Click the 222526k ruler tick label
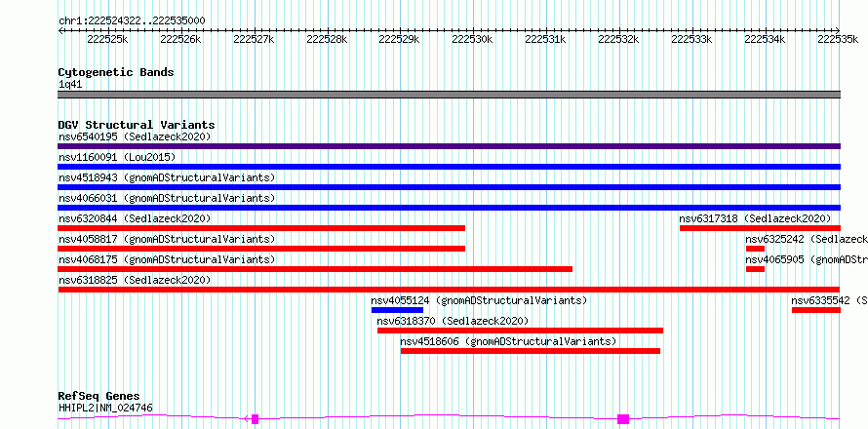This screenshot has width=868, height=429. [181, 39]
